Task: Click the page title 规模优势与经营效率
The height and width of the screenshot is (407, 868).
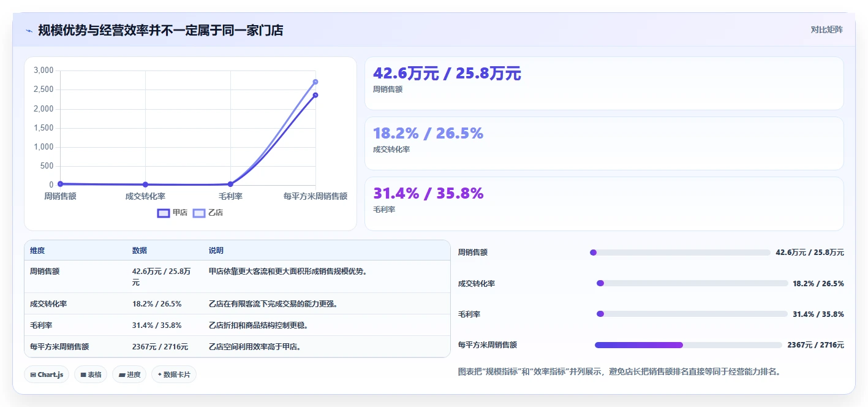Action: coord(160,30)
